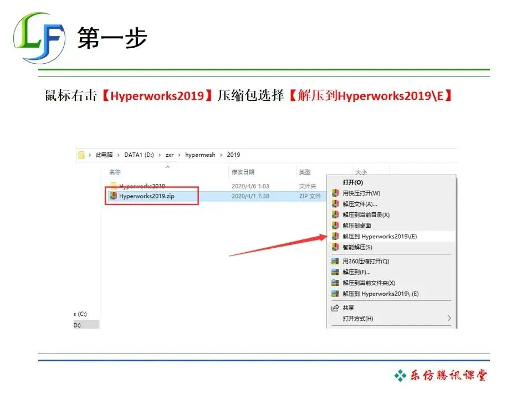Viewport: 532px width, 399px height.
Task: Click 360 zip icon next to 用360压缩打开(Q)
Action: 335,261
